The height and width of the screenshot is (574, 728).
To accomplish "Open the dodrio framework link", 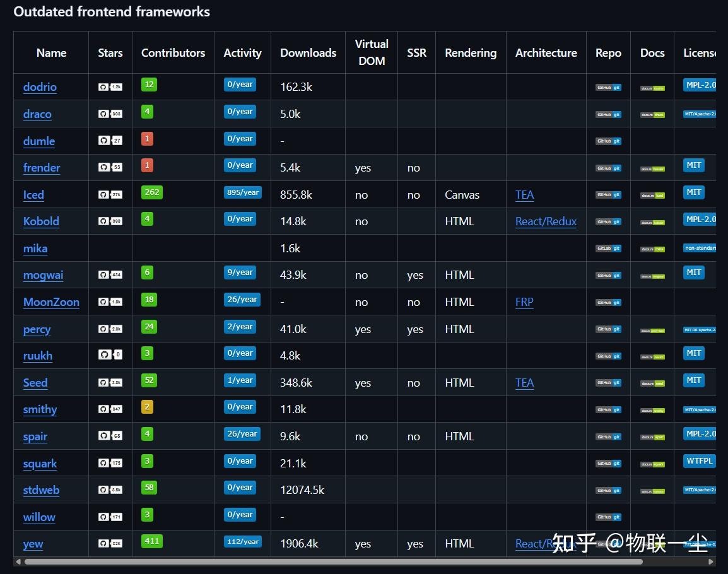I will [40, 87].
